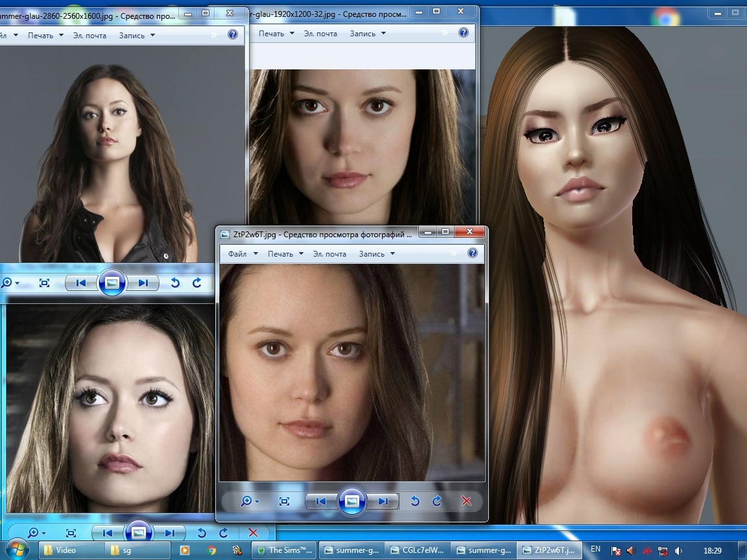Viewport: 747px width, 560px height.
Task: Previous photo button in summer-glau-2860 viewer
Action: 80,283
